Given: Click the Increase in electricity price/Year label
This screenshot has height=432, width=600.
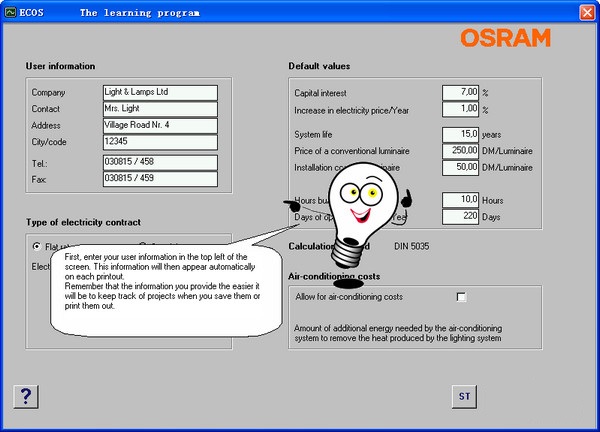Looking at the screenshot, I should tap(351, 111).
